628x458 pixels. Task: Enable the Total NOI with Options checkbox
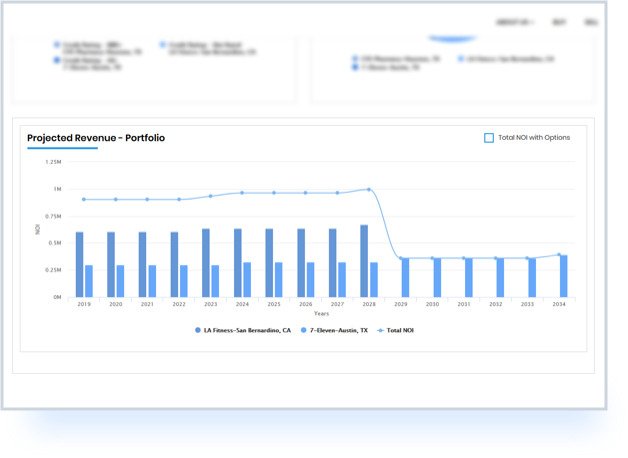tap(489, 138)
